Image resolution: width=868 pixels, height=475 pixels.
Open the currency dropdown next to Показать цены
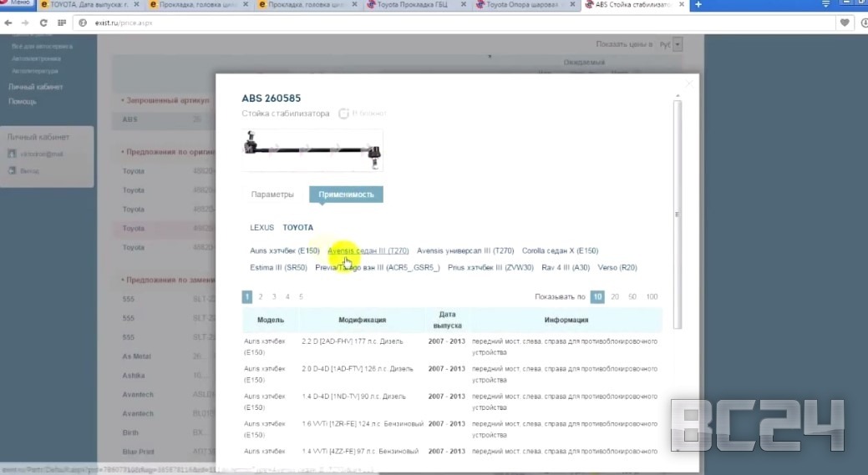tap(678, 43)
